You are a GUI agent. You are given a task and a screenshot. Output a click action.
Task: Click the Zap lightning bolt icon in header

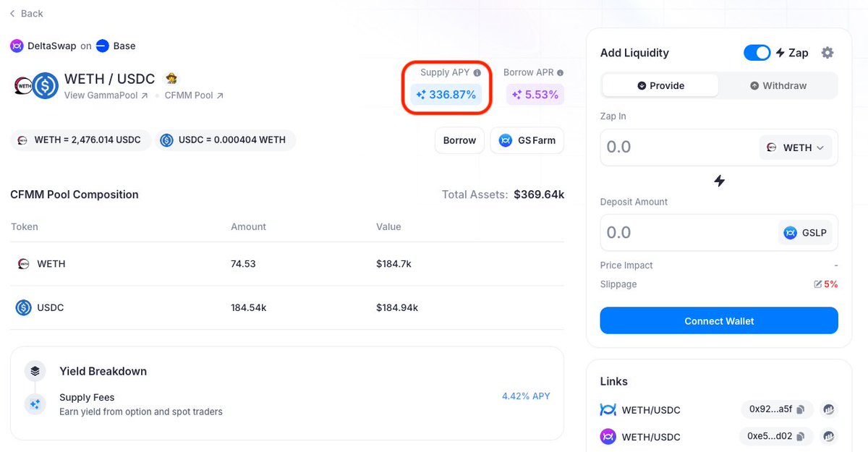(x=780, y=53)
